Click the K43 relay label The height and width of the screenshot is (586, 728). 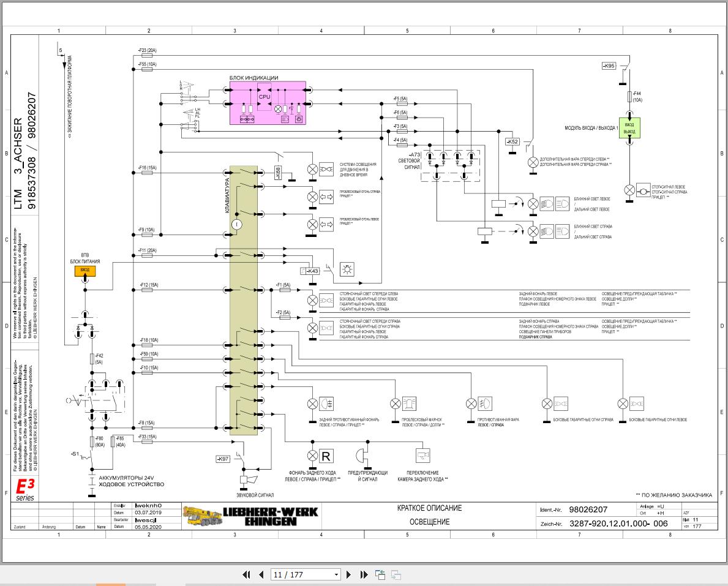[x=312, y=271]
